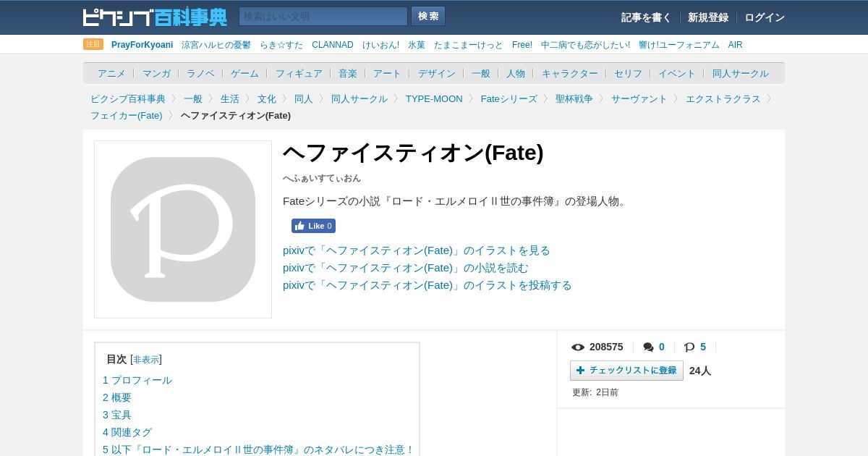Add article via チェックリストに登録 button

626,371
